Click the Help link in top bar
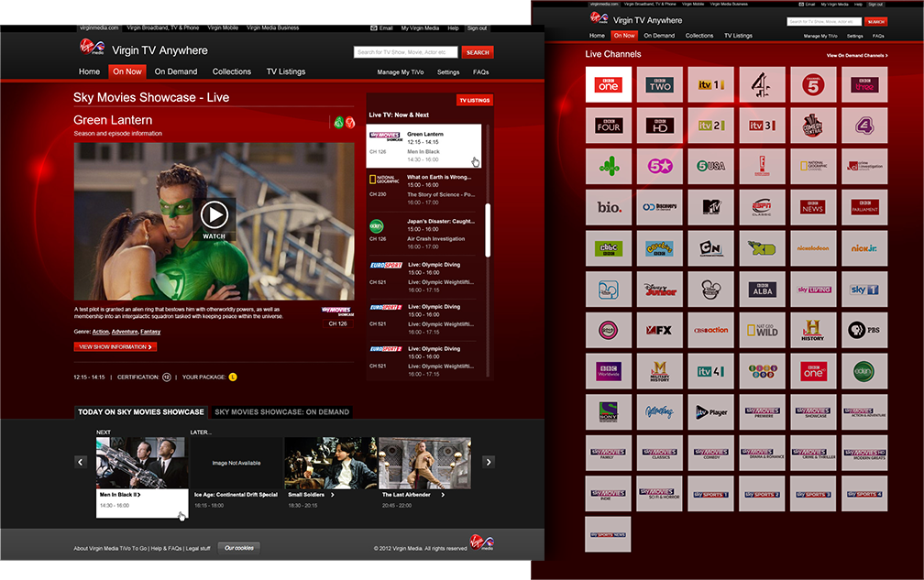The width and height of the screenshot is (924, 580). pos(453,27)
